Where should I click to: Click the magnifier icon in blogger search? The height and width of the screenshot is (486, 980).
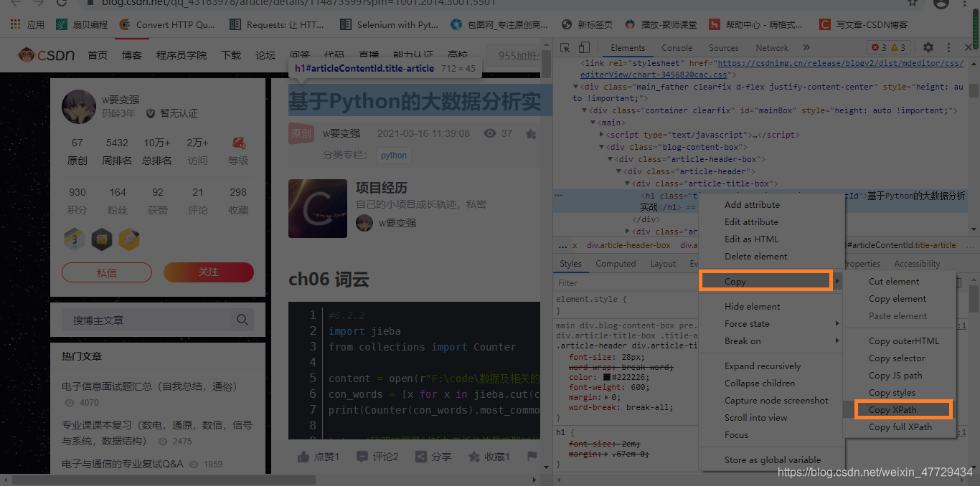(x=242, y=320)
